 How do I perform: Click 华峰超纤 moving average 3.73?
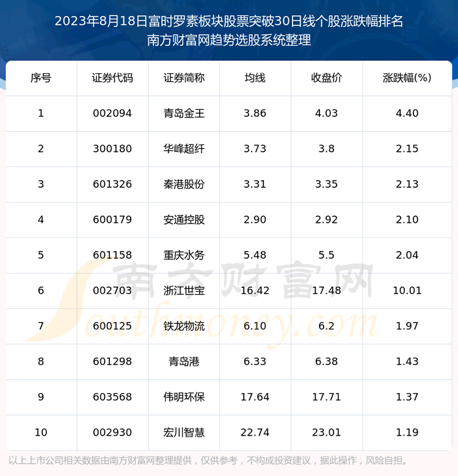[x=255, y=149]
